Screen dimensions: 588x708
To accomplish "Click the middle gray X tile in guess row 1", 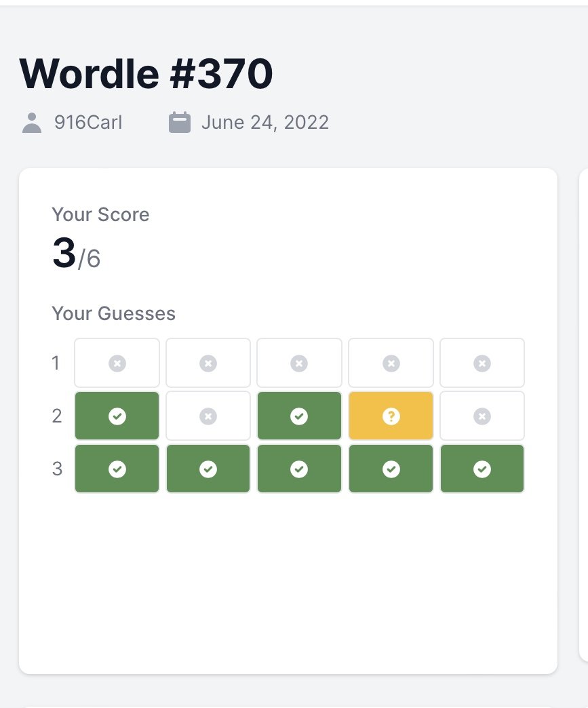I will (299, 363).
